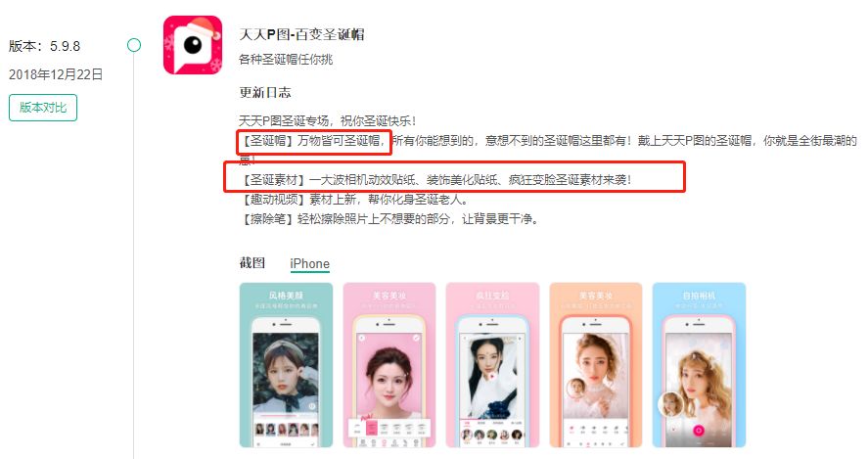Viewport: 868px width, 459px height.
Task: Open the 疯狂变脸 screenshot thumbnail
Action: tap(492, 365)
